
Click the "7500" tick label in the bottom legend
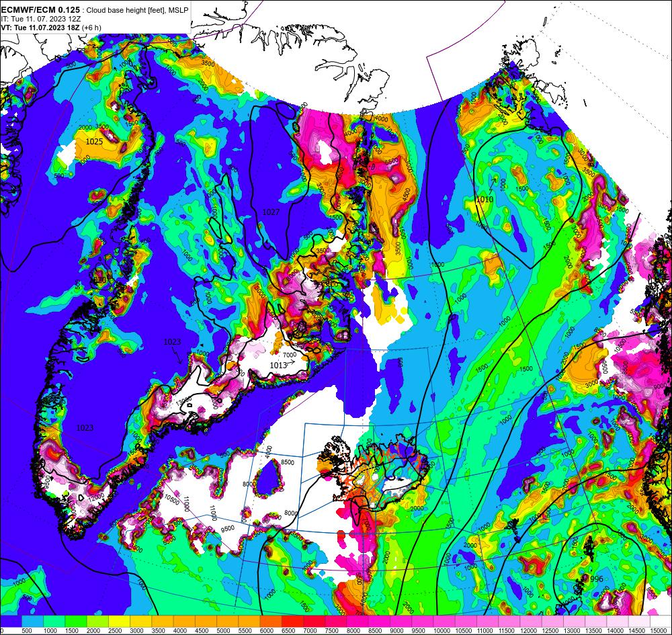pyautogui.click(x=332, y=631)
